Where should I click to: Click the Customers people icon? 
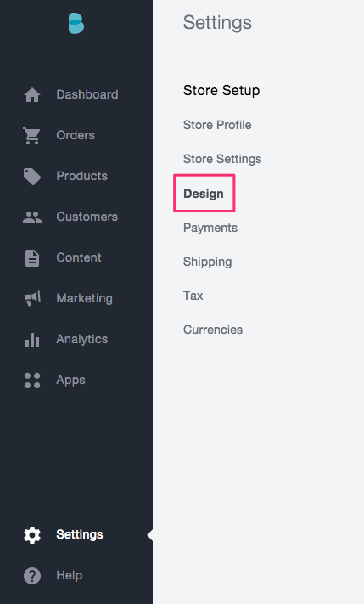click(x=32, y=217)
